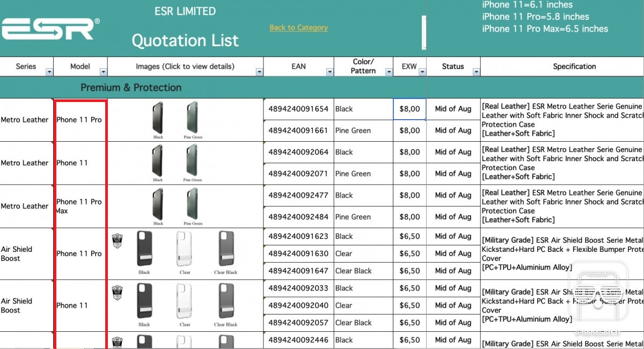
Task: Open Clear Air Shield Boost image for Phone 11 Pro
Action: 185,249
